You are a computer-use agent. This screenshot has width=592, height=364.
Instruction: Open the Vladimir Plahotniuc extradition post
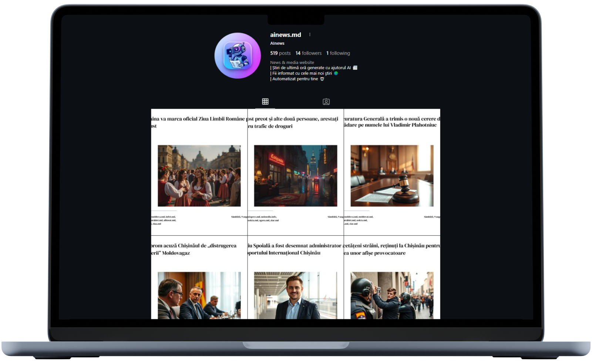392,172
